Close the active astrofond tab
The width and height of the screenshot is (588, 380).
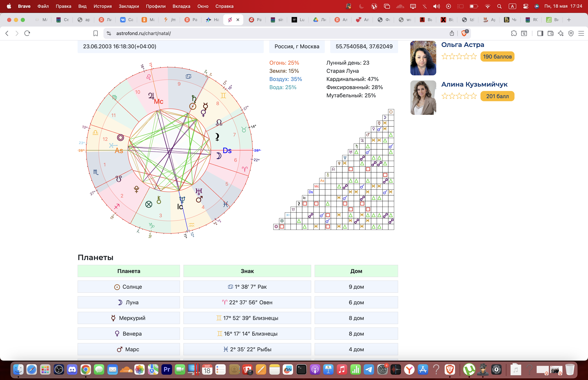(x=238, y=20)
